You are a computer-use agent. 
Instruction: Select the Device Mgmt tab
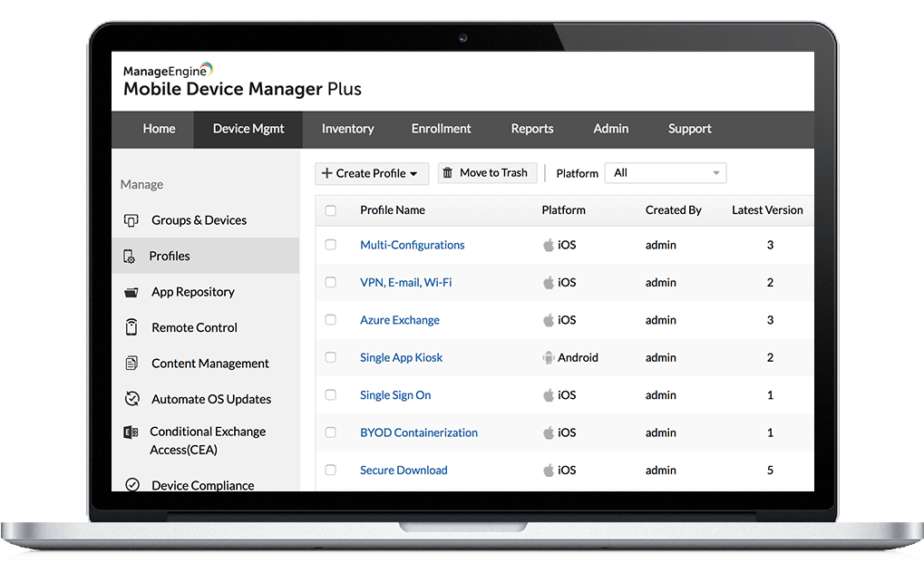[248, 129]
